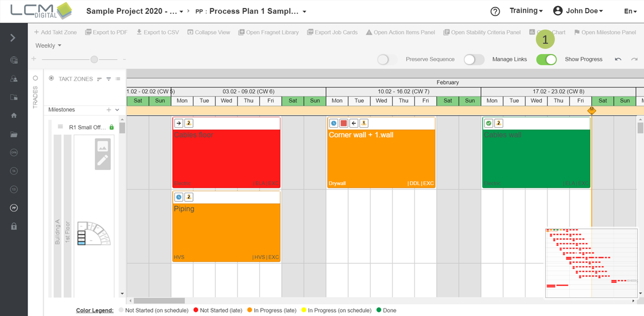Click Export to PDF
This screenshot has width=644, height=316.
click(x=106, y=32)
